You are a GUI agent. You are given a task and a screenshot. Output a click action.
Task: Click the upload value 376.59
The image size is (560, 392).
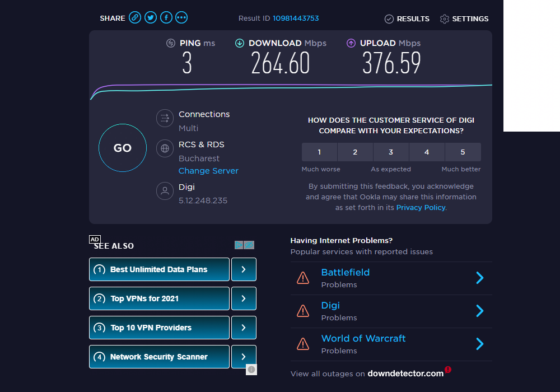pos(391,63)
